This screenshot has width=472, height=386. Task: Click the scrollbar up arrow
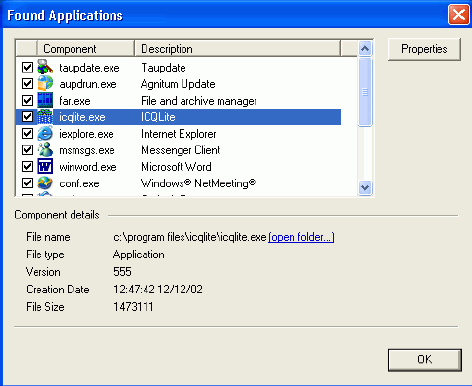(x=365, y=49)
